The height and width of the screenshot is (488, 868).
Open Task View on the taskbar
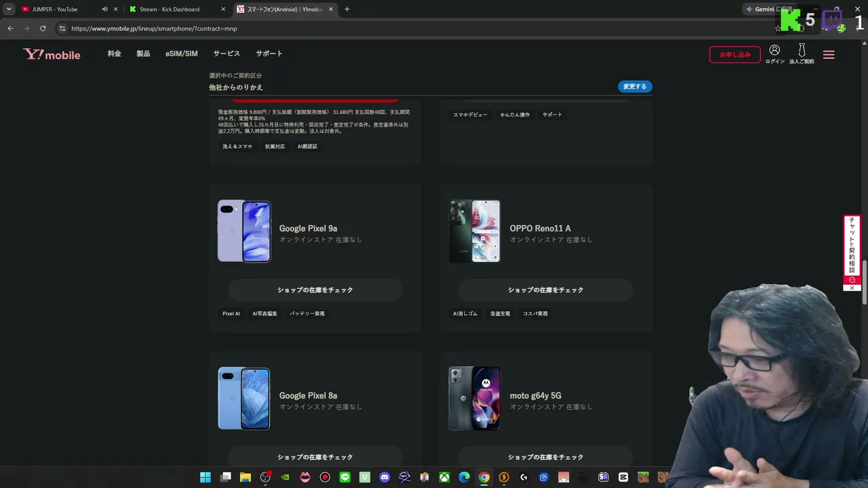point(226,477)
